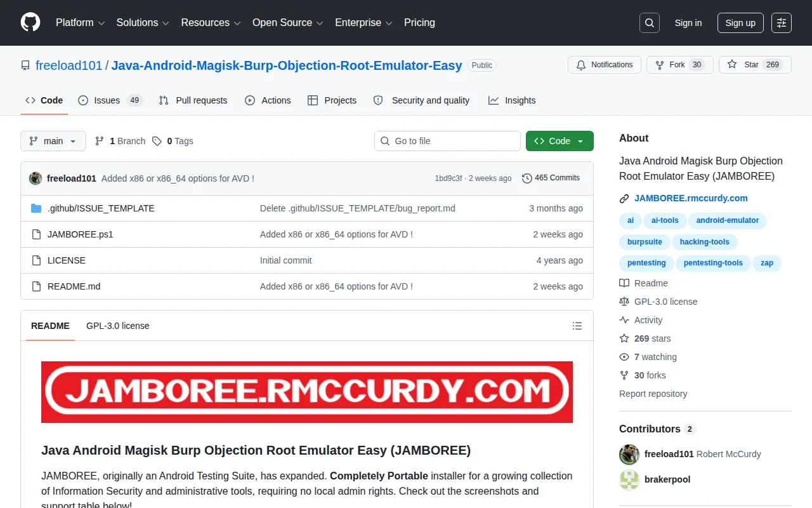This screenshot has height=508, width=812.
Task: Open the repository name link in title
Action: click(287, 65)
